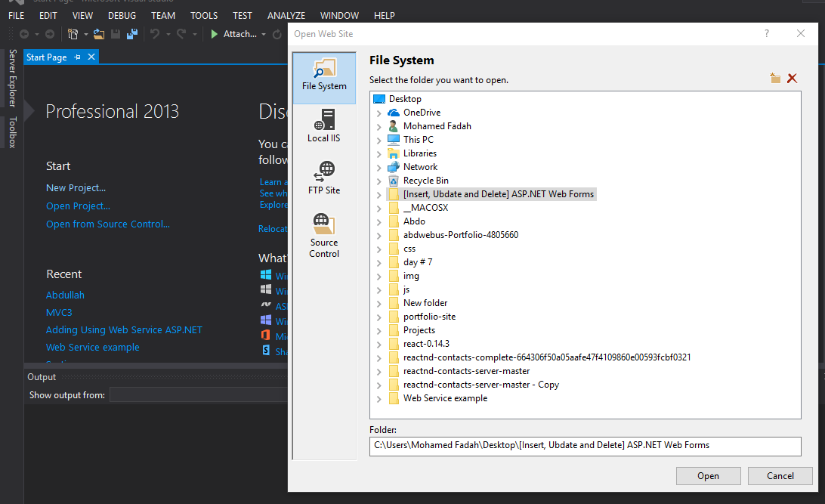Create new folder icon in dialog
825x504 pixels.
[775, 79]
